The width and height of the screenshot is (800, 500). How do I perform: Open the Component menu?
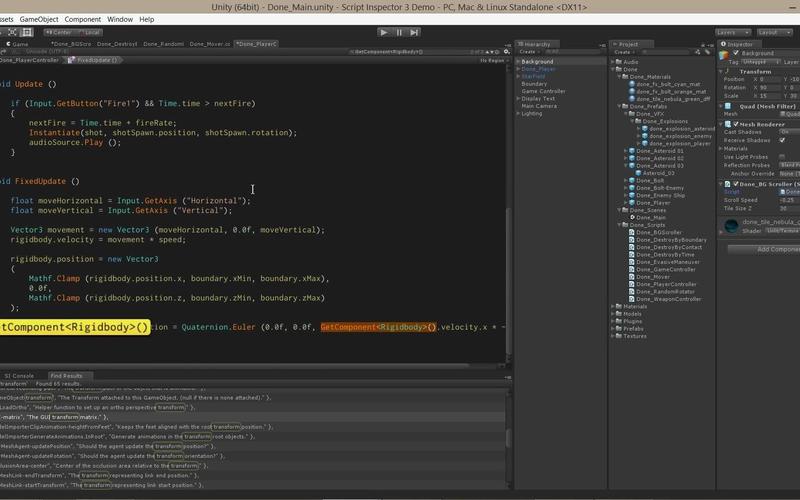pos(82,19)
